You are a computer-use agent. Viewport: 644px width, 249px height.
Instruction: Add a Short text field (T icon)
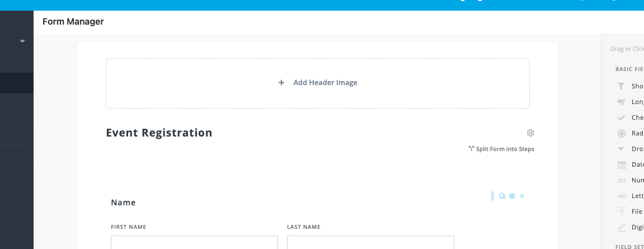pos(629,86)
